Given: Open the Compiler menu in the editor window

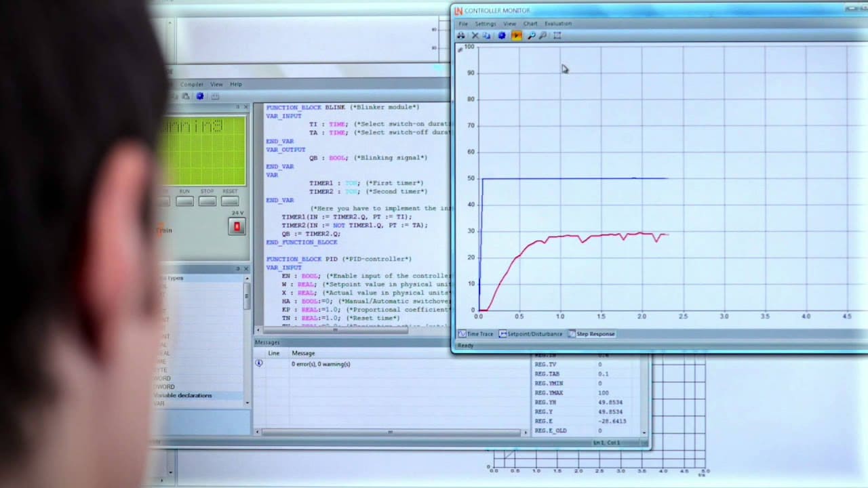Looking at the screenshot, I should tap(191, 84).
